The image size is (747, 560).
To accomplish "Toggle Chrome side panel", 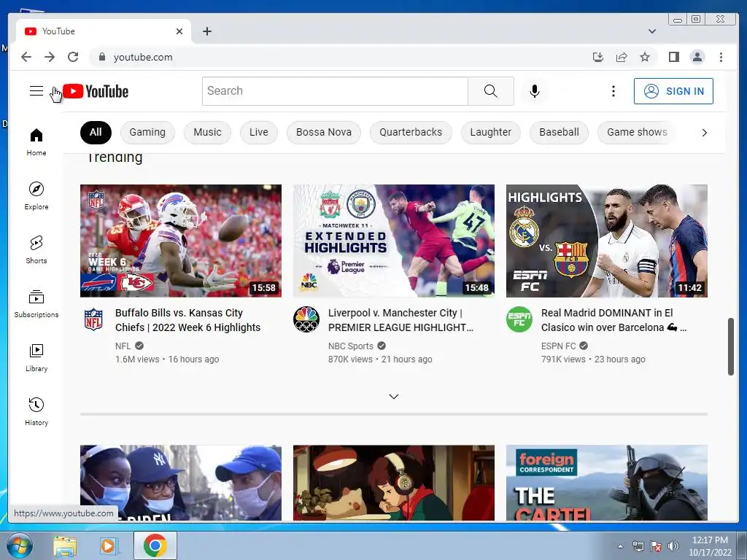I will coord(673,57).
